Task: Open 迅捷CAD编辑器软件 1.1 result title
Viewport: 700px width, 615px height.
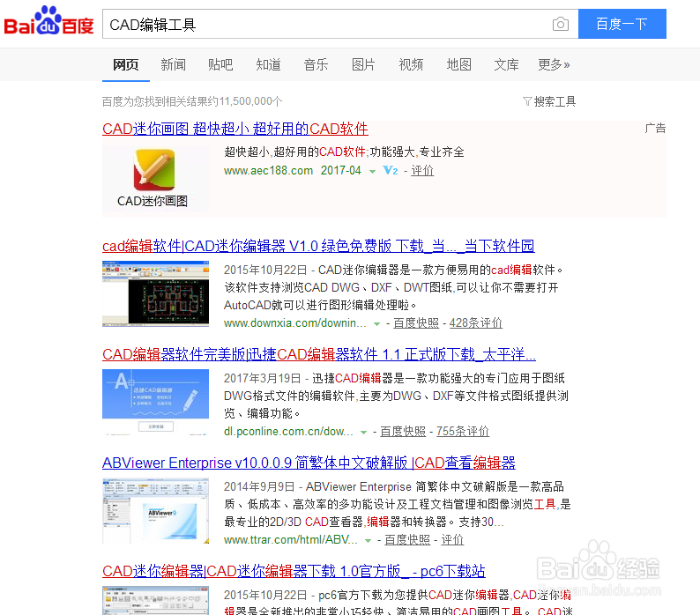Action: [x=319, y=354]
